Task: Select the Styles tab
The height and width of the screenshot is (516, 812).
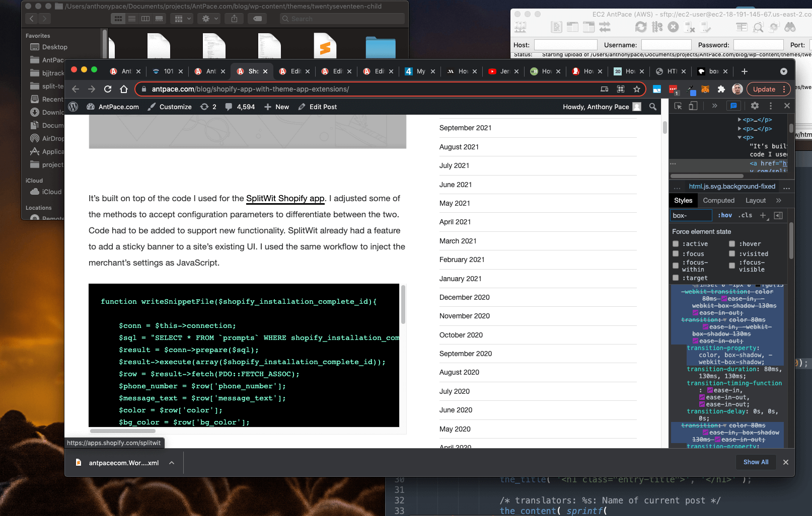Action: (x=683, y=200)
